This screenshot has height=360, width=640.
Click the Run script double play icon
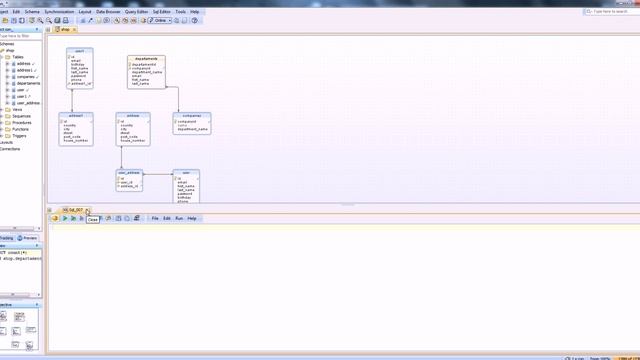click(73, 218)
